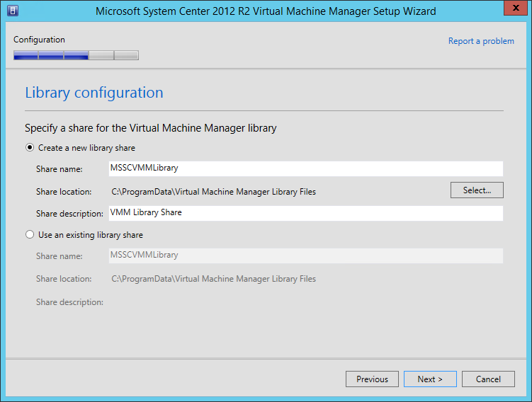Click the setup wizard title bar icon

click(x=13, y=11)
